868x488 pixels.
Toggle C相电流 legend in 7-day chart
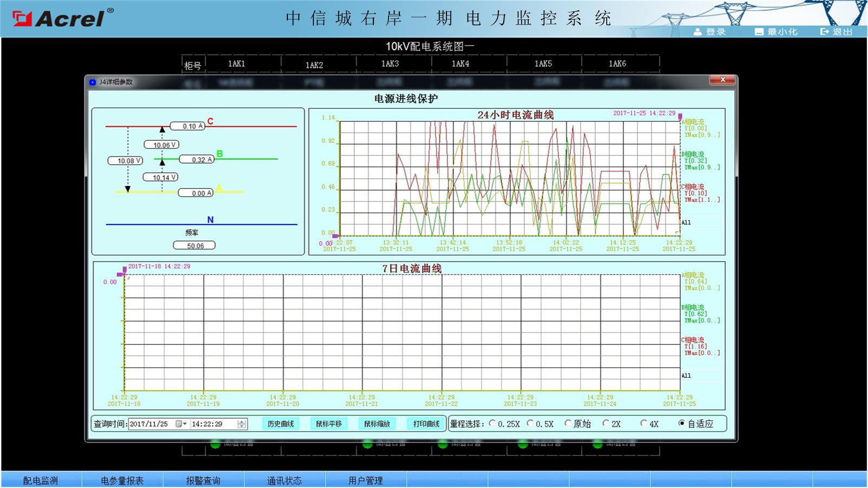click(693, 340)
